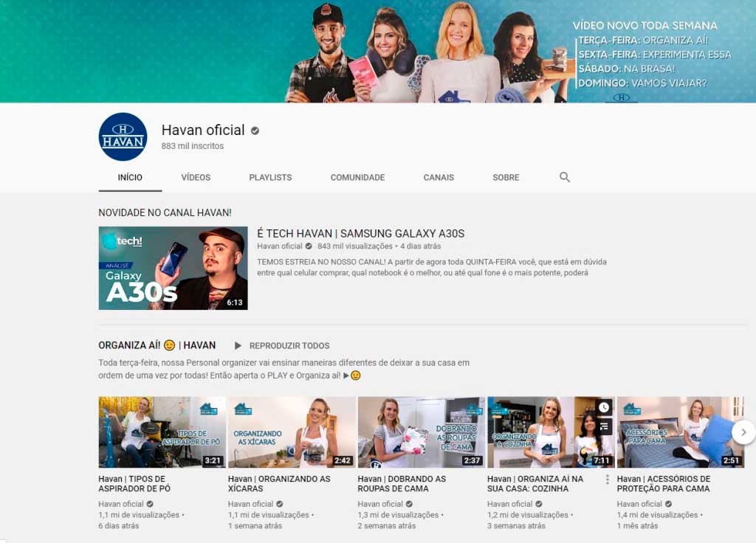
Task: Play the Galaxy A30s featured video thumbnail
Action: pyautogui.click(x=173, y=268)
